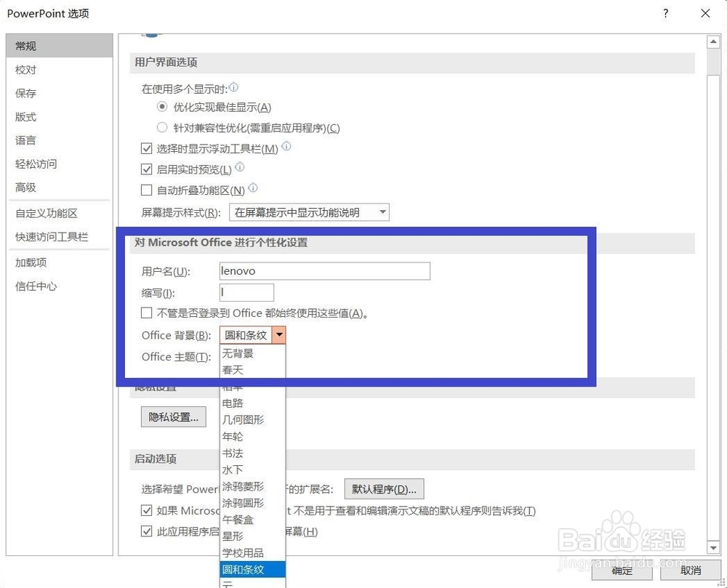Open the 信任中心 category
727x588 pixels.
[x=60, y=286]
